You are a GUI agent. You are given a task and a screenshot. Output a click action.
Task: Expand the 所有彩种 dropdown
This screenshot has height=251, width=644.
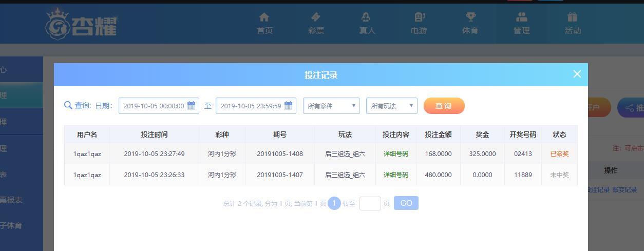[331, 106]
